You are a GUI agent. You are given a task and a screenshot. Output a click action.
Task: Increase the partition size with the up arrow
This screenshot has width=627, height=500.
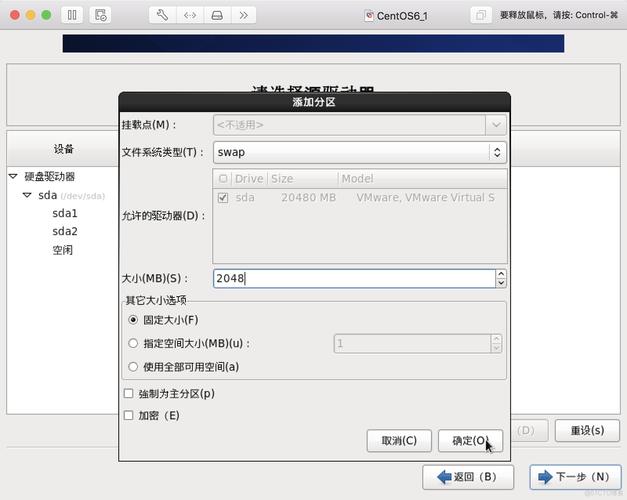tap(501, 274)
